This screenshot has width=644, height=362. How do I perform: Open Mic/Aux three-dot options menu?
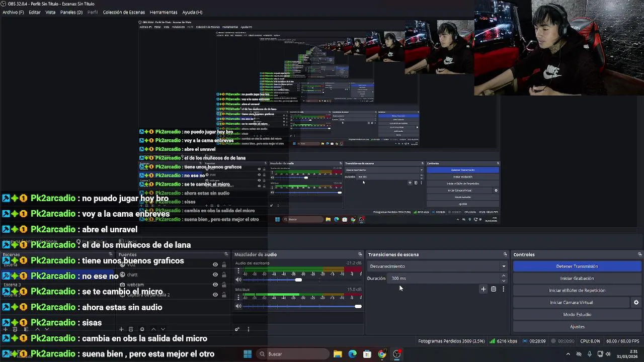[x=238, y=297]
